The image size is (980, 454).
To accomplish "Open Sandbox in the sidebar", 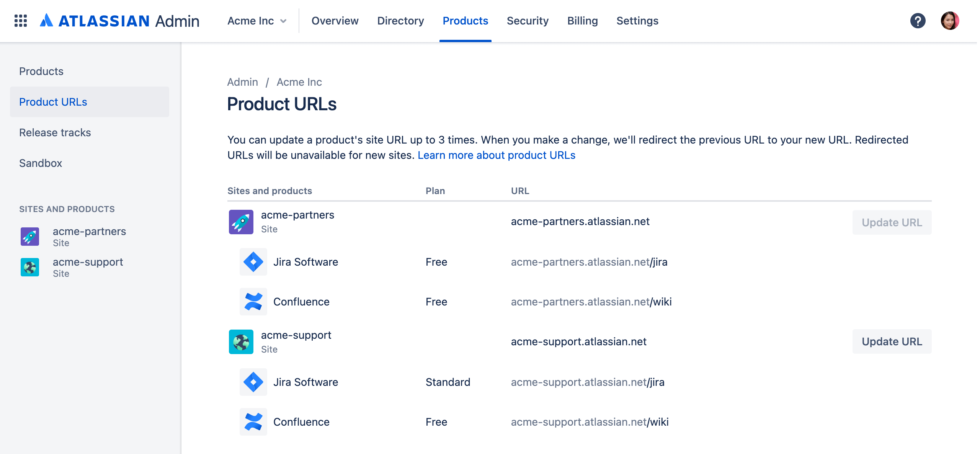I will click(x=41, y=163).
